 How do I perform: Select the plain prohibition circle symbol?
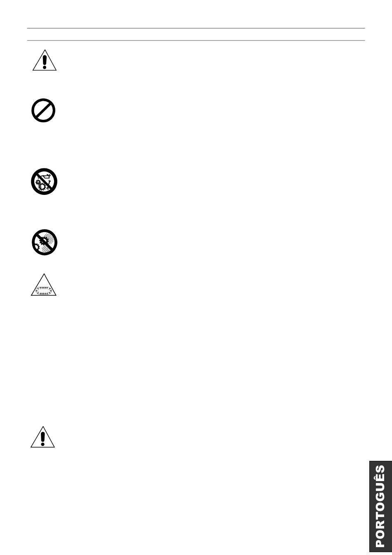(43, 111)
